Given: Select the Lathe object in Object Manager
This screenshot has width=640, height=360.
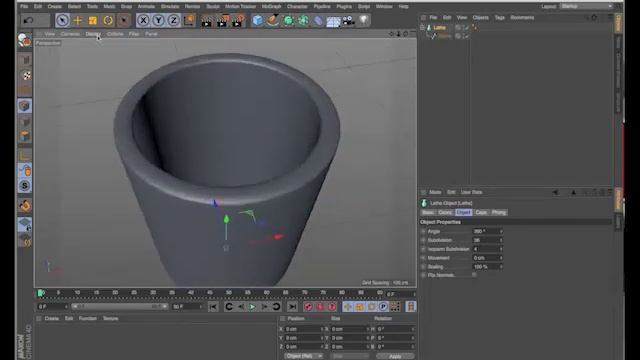Looking at the screenshot, I should tap(440, 27).
